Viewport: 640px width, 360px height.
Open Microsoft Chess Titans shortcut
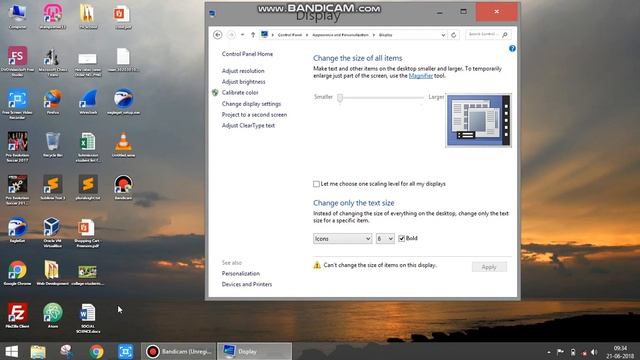(53, 62)
